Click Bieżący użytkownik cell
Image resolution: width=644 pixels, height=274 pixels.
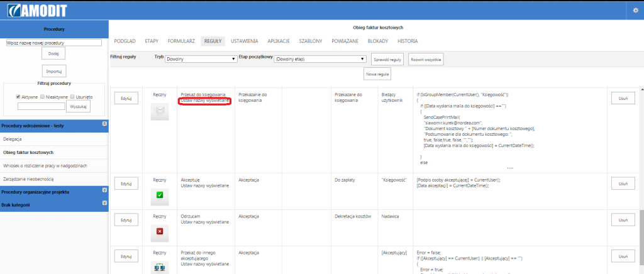[392, 97]
